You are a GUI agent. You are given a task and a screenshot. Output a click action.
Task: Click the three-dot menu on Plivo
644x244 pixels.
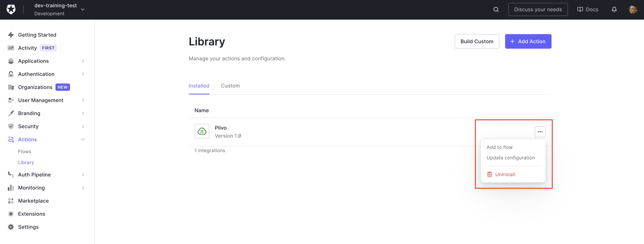pos(540,132)
